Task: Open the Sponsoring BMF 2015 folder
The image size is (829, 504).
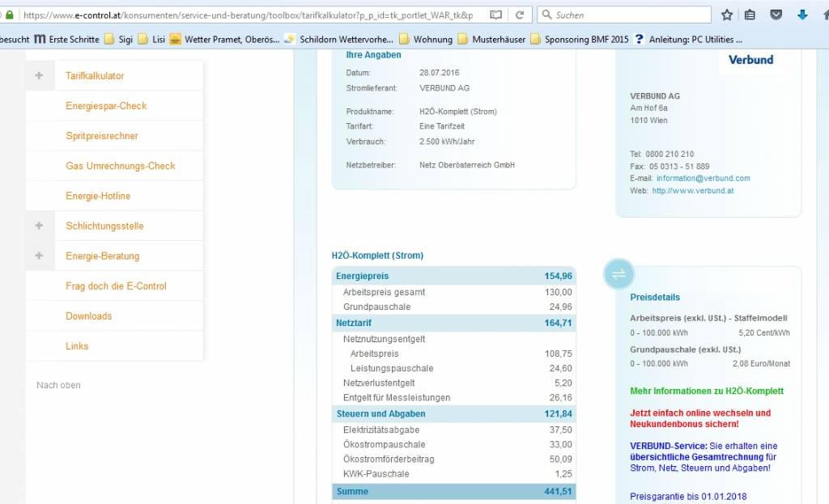Action: (x=580, y=39)
